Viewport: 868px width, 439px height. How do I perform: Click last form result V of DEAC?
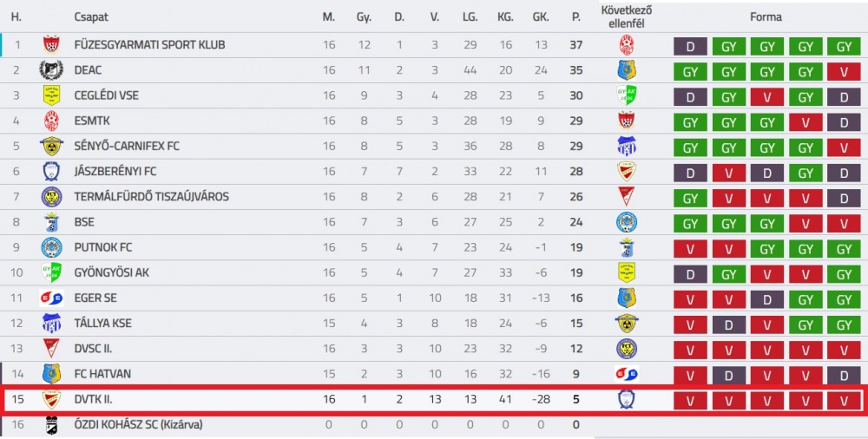pos(845,71)
